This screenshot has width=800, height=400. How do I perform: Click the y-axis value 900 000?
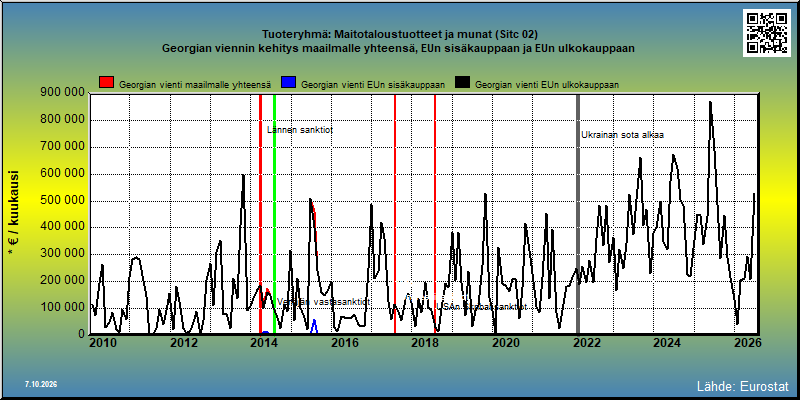[x=62, y=93]
